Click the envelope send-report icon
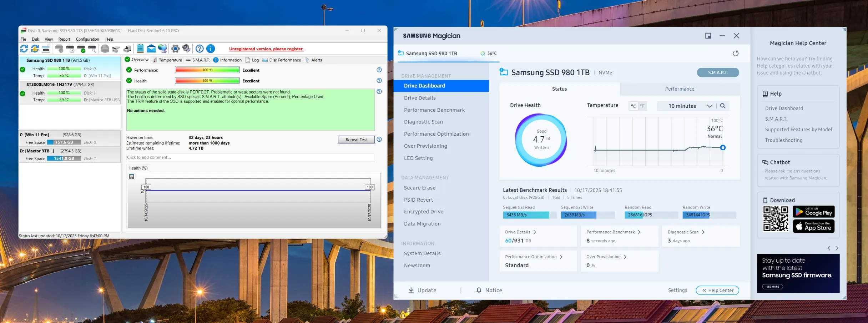This screenshot has height=323, width=868. click(x=151, y=49)
